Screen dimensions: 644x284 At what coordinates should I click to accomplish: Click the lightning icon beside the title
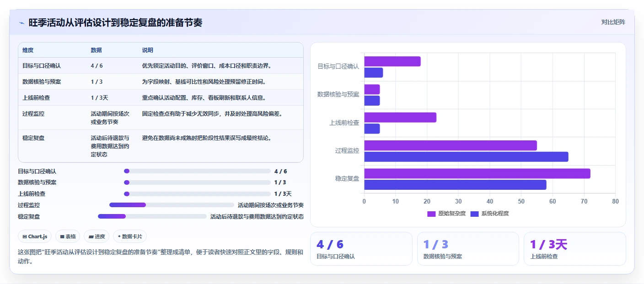click(x=21, y=22)
